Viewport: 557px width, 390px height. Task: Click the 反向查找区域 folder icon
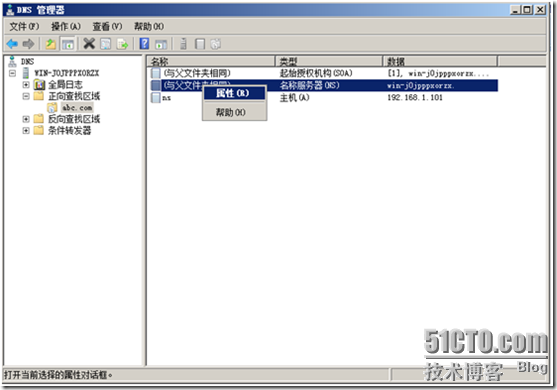pyautogui.click(x=39, y=119)
